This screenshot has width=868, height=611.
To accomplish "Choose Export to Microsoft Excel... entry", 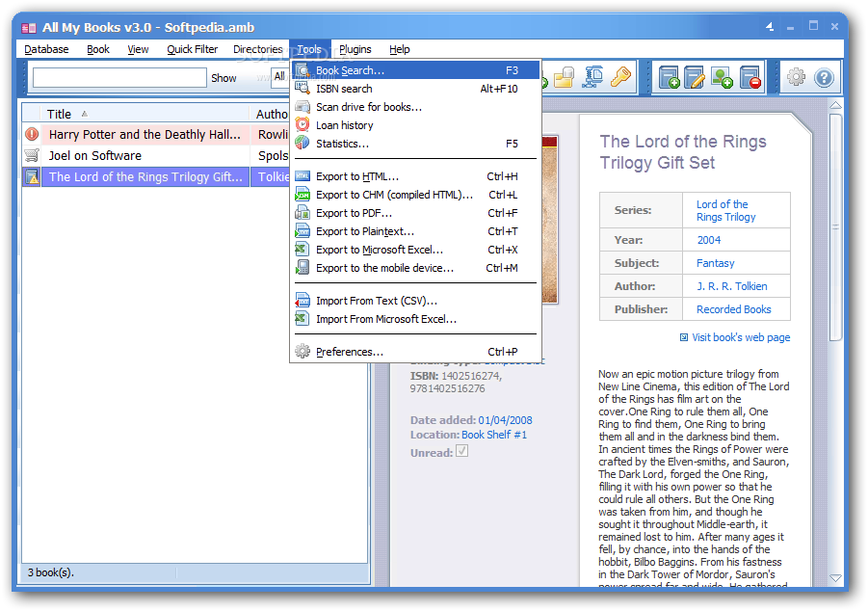I will 416,250.
